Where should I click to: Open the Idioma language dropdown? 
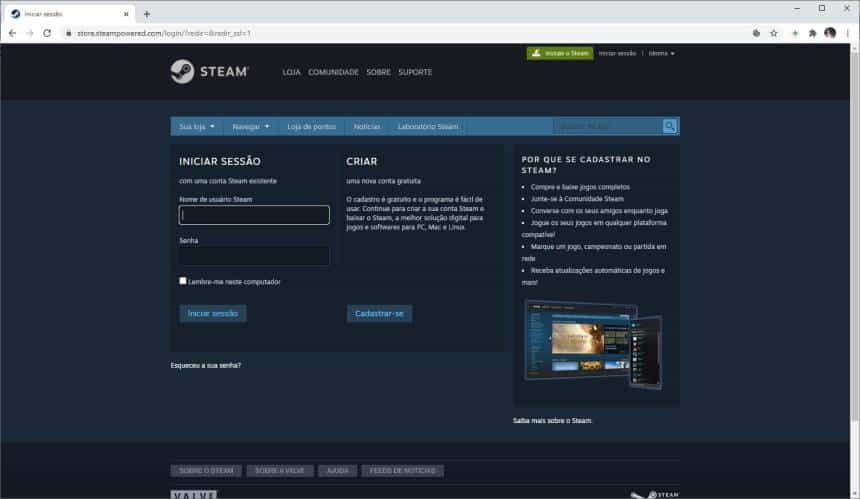coord(661,53)
